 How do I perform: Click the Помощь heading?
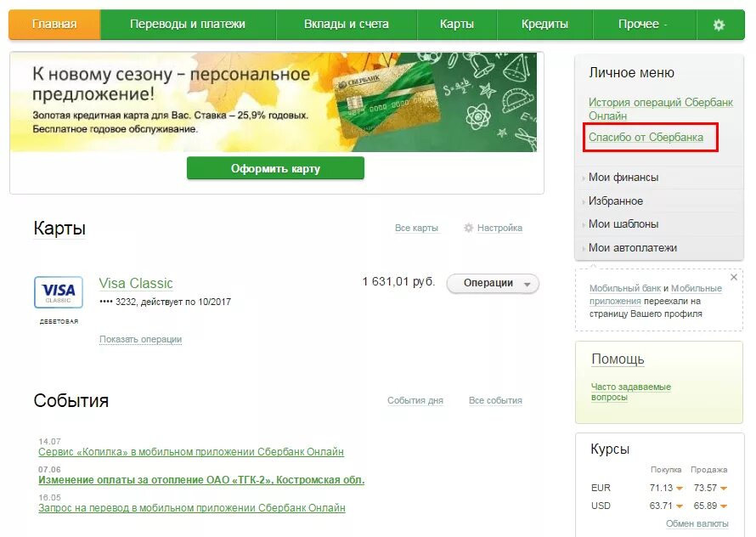click(x=618, y=359)
